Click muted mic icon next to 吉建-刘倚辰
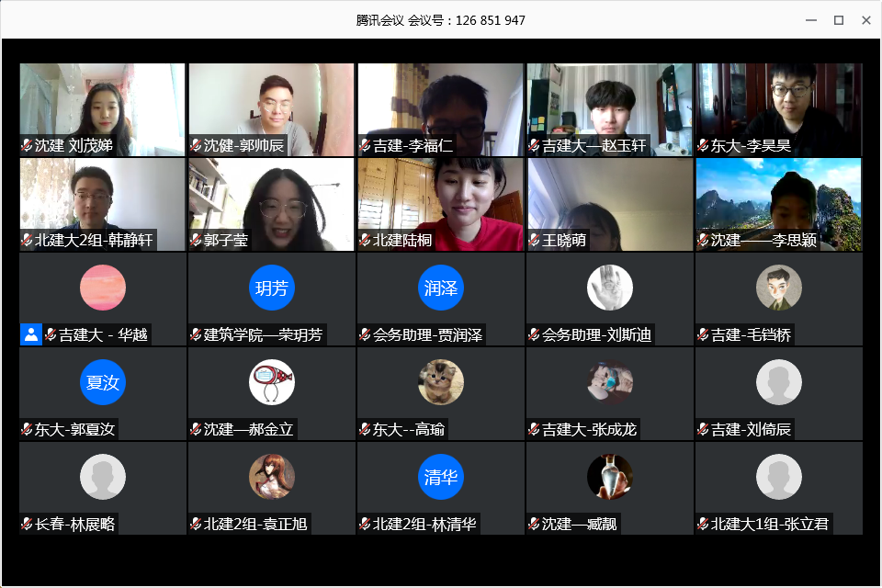 pos(703,429)
